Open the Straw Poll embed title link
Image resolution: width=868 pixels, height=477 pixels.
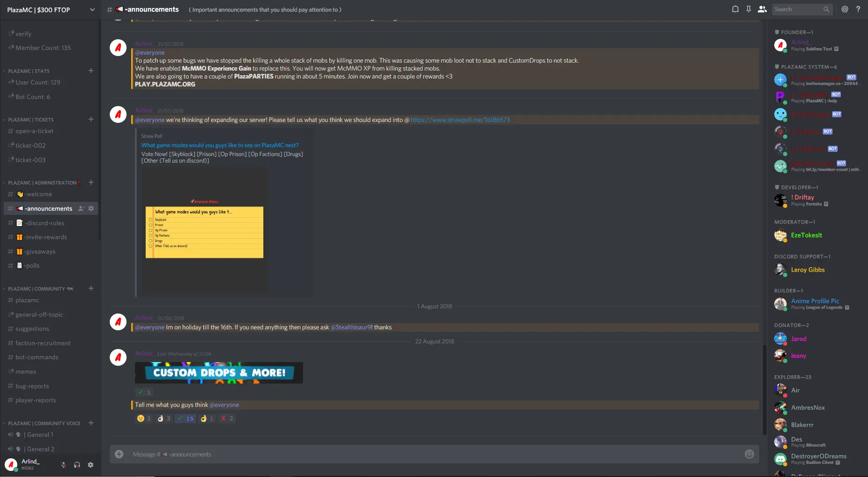click(x=220, y=145)
